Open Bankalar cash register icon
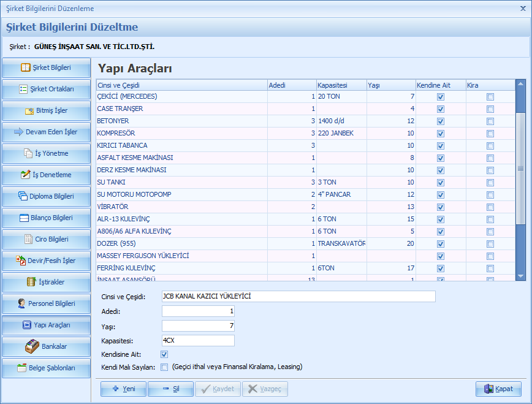Viewport: 532px width, 404px height. (32, 346)
